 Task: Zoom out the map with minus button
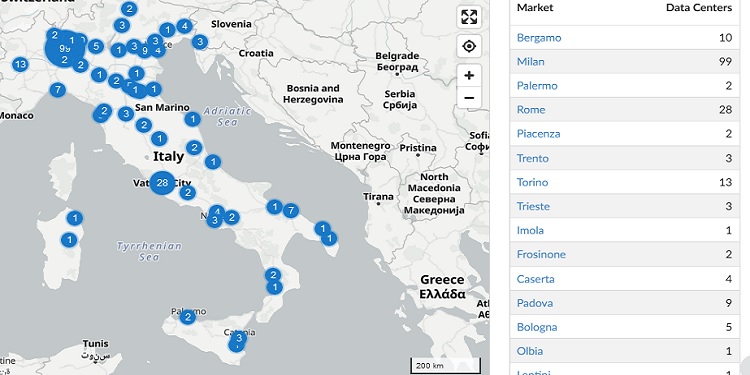(x=469, y=98)
